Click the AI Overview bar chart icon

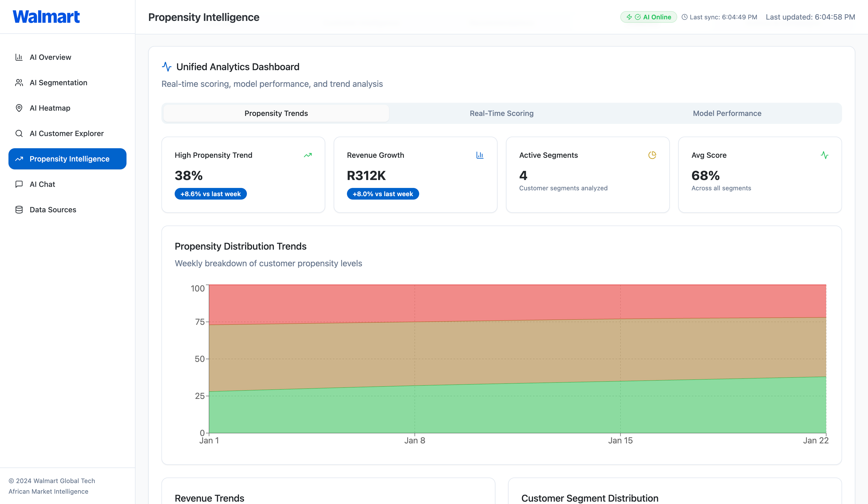point(19,57)
